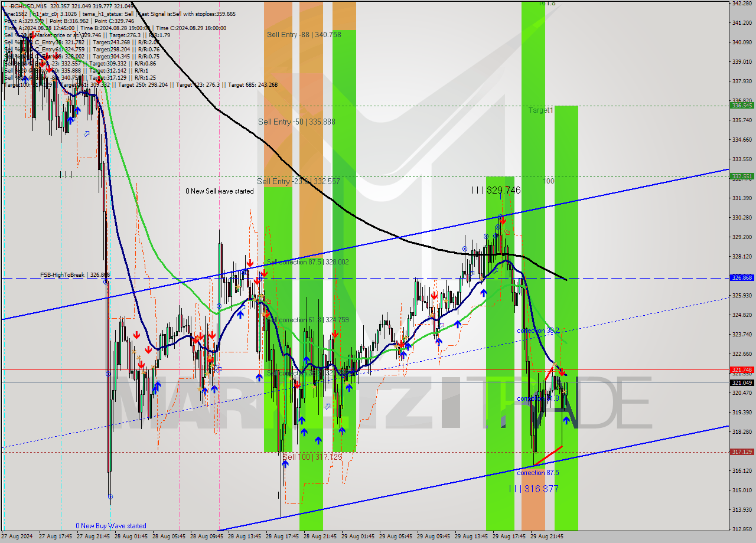Click the '29 Aug 13:45' time axis label
The width and height of the screenshot is (756, 543).
tap(471, 537)
